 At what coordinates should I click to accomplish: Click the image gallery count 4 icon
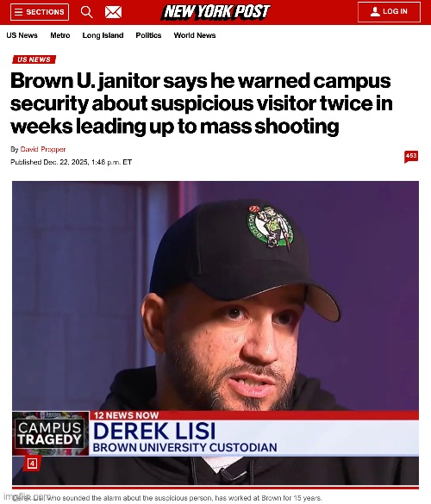[x=32, y=464]
